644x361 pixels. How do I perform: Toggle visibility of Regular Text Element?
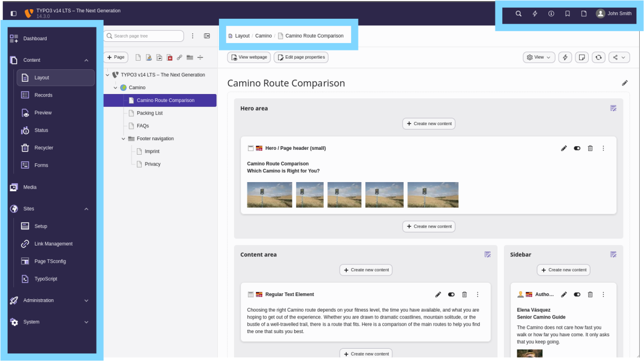[x=451, y=294]
